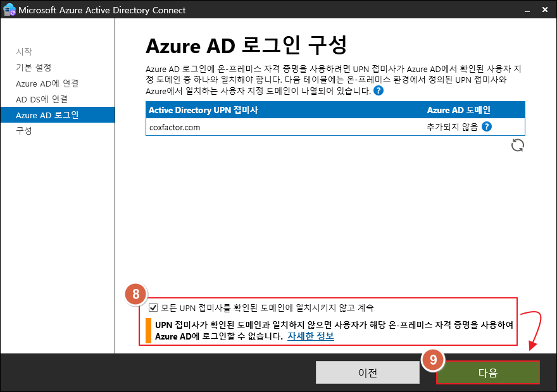Viewport: 557px width, 392px height.
Task: Click '추가되지 않음' status text
Action: click(x=452, y=127)
